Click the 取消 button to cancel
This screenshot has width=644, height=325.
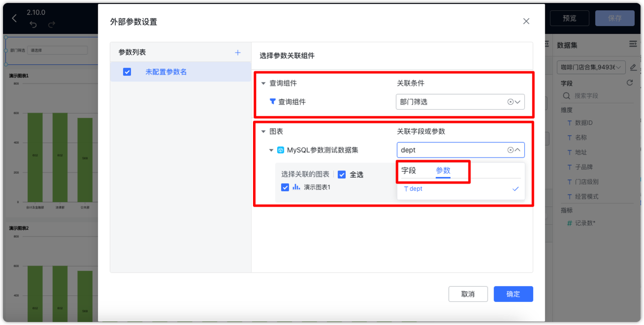click(x=468, y=294)
